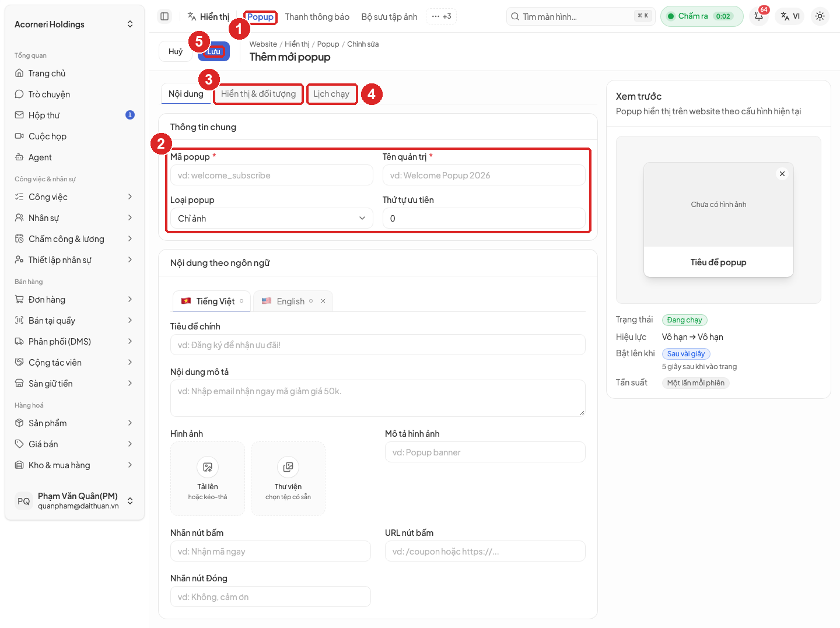
Task: Expand Đơn hàng sidebar group
Action: tap(75, 300)
